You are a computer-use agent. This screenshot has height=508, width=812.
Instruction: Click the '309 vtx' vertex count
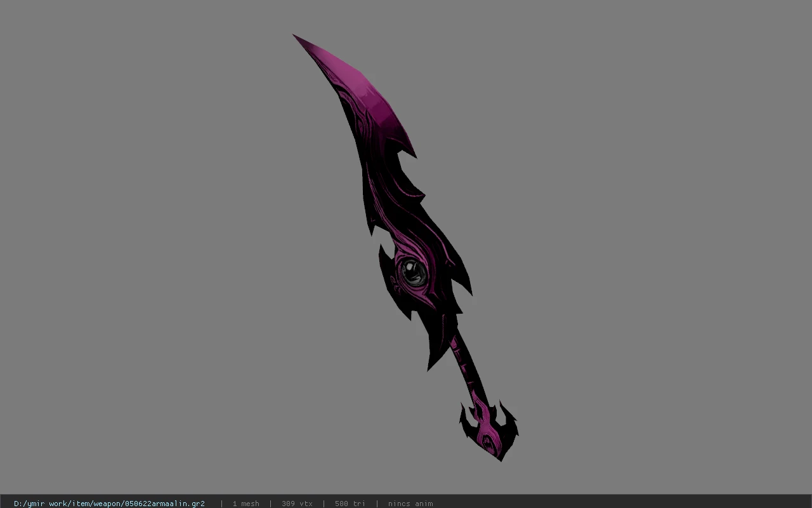[297, 504]
